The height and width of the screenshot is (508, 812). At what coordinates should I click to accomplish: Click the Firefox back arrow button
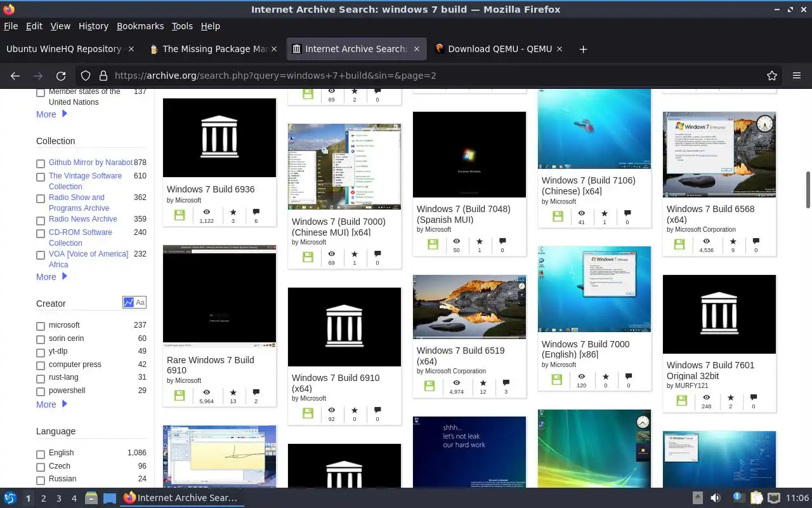click(x=15, y=76)
